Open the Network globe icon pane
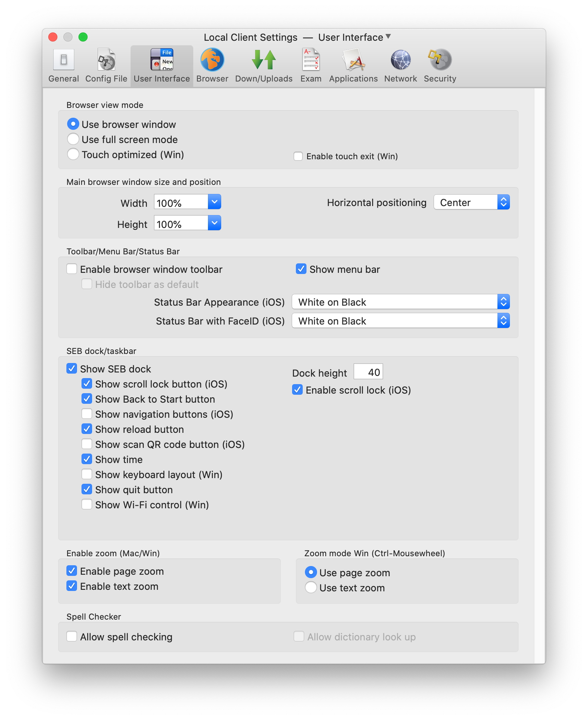 coord(401,60)
